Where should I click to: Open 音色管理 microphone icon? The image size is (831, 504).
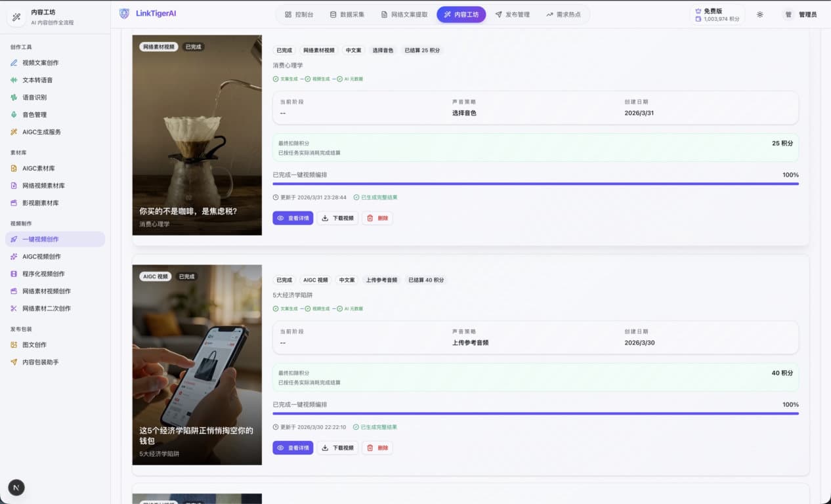point(14,115)
